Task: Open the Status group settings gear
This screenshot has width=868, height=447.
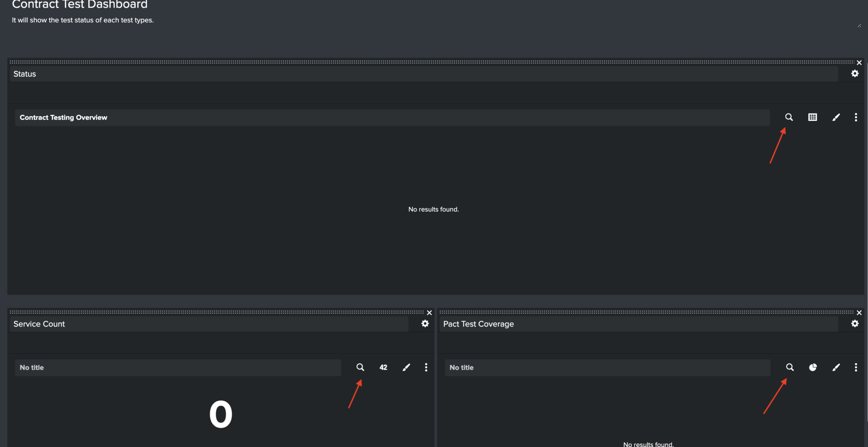Action: coord(854,73)
